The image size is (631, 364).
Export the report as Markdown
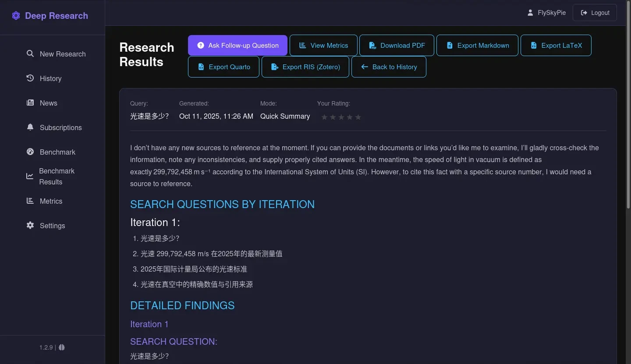pos(477,46)
